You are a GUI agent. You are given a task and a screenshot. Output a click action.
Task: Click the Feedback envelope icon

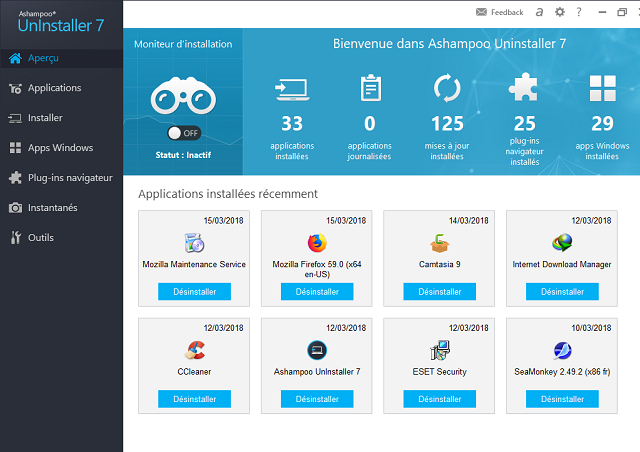coord(482,12)
